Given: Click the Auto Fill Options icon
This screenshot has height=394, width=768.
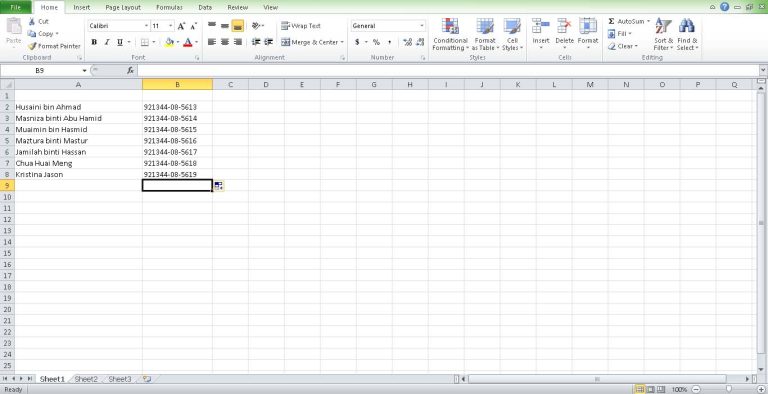Looking at the screenshot, I should click(x=218, y=186).
